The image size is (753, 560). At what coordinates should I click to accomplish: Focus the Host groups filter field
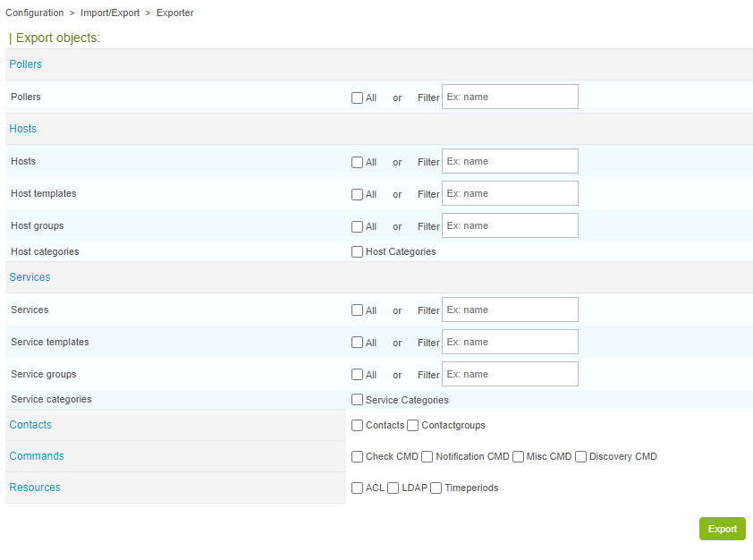[x=510, y=226]
